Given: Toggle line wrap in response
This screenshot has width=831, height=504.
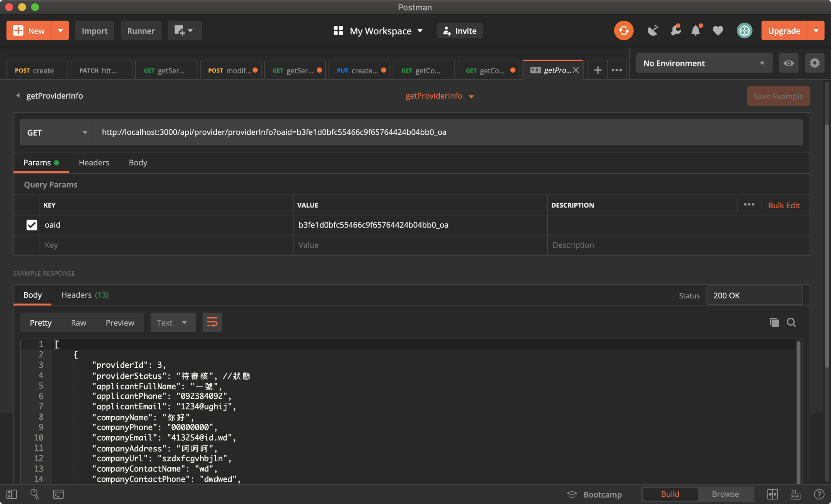Looking at the screenshot, I should click(212, 323).
